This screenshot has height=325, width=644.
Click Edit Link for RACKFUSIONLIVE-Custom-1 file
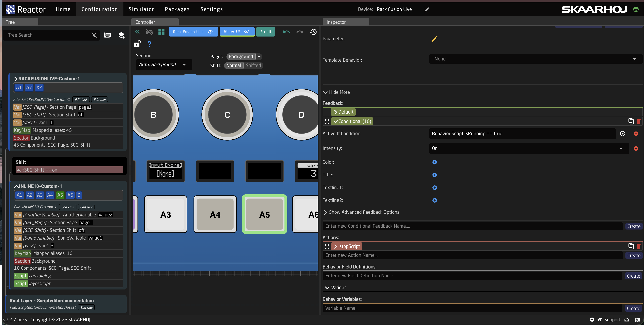[81, 100]
